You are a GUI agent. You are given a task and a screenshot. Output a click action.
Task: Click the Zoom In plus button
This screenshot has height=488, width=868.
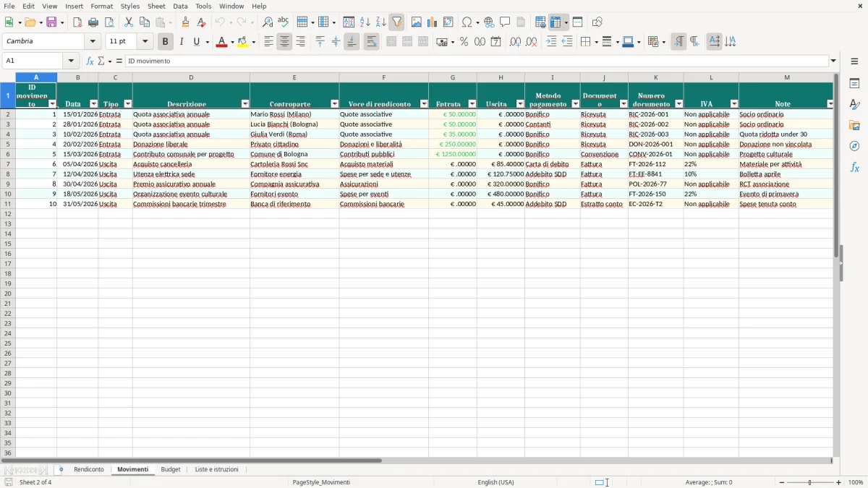(839, 482)
